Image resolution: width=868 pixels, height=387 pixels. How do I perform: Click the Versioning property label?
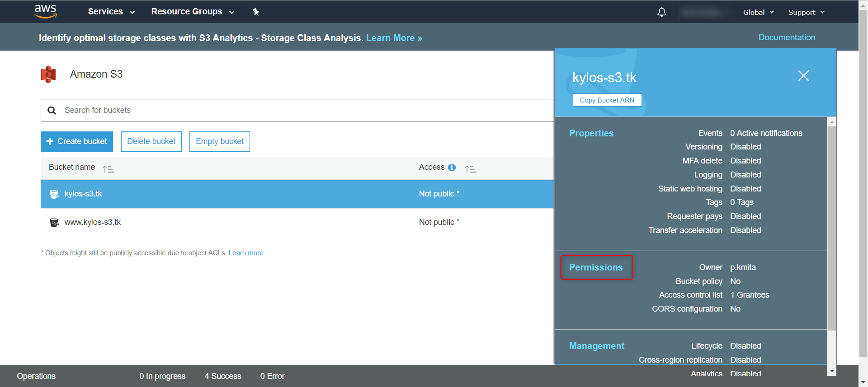pos(704,147)
